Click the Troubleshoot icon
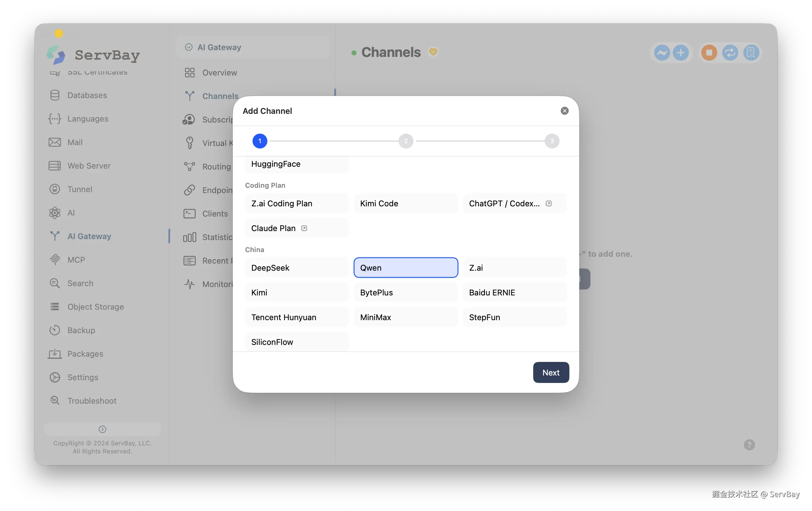Viewport: 812px width, 511px height. pos(55,401)
